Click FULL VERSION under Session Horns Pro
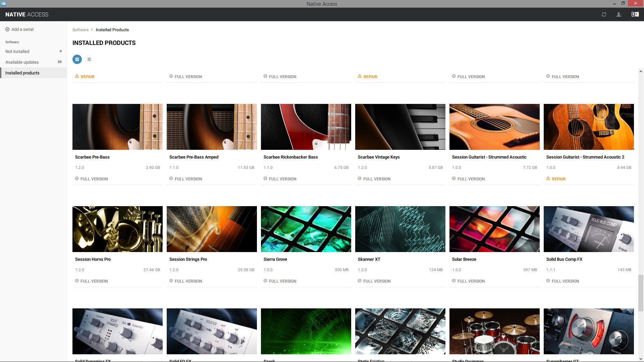644x362 pixels. [x=91, y=281]
